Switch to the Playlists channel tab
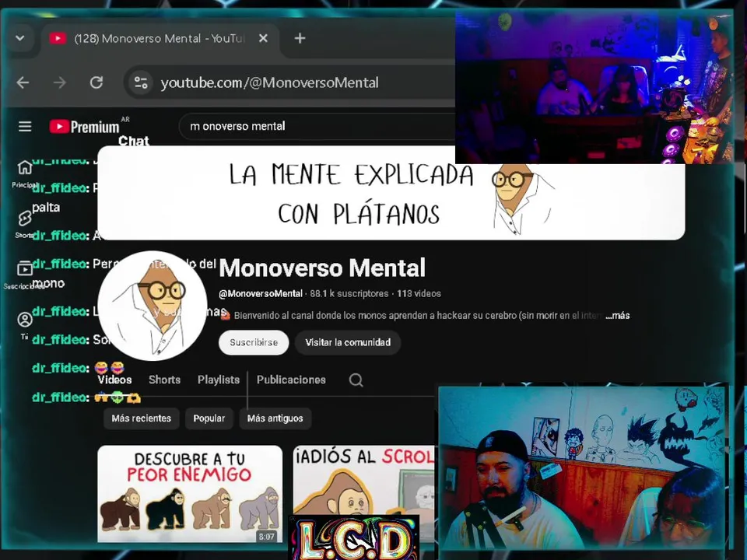The image size is (747, 560). click(219, 380)
